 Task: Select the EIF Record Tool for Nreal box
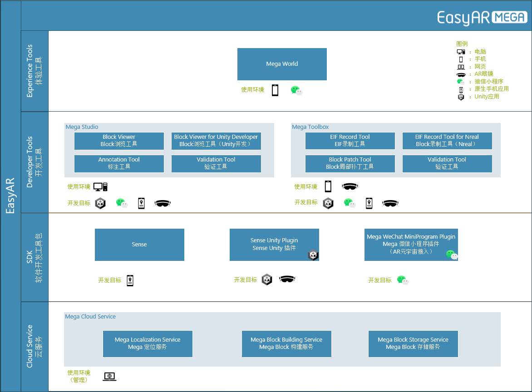[x=447, y=141]
